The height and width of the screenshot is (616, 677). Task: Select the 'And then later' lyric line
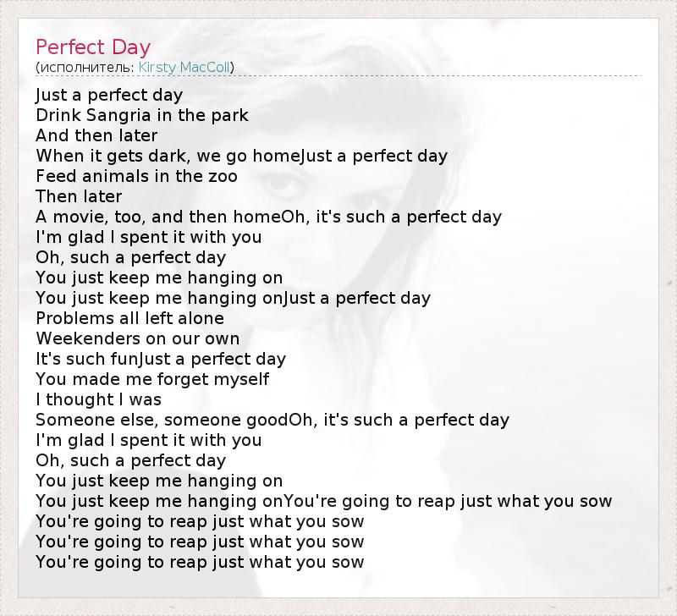tap(96, 135)
